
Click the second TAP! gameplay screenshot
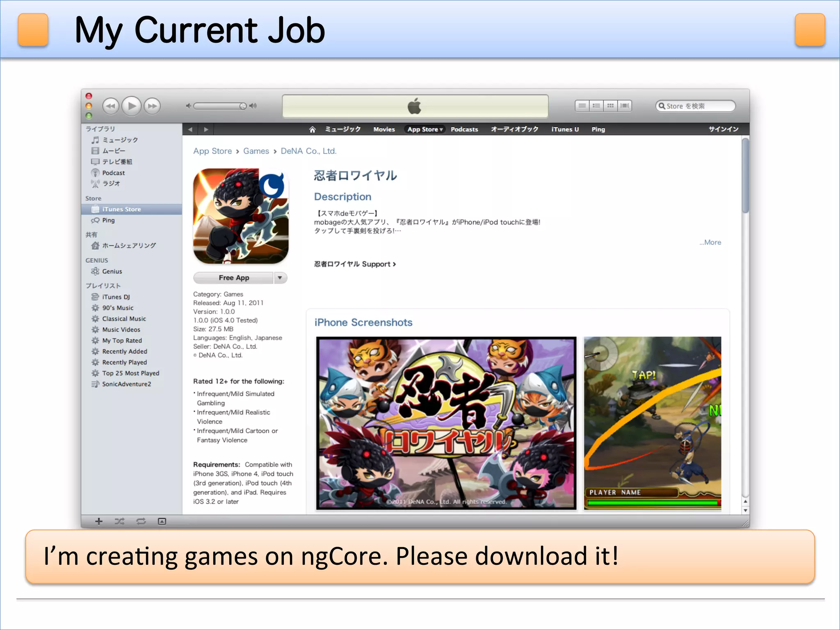(652, 423)
